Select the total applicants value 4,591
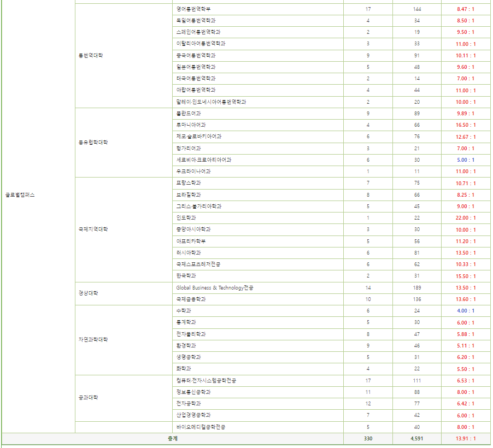The image size is (493, 448). coord(416,439)
